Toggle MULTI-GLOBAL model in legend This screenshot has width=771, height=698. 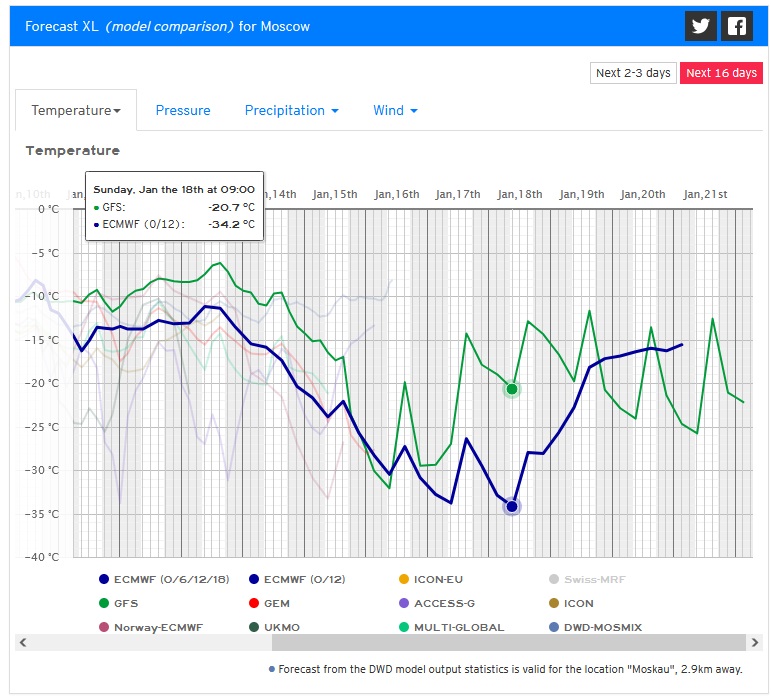[x=449, y=627]
